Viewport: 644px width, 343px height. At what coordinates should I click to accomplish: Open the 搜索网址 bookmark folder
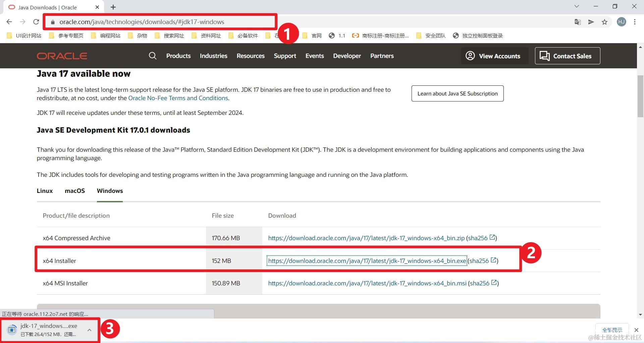click(x=169, y=36)
